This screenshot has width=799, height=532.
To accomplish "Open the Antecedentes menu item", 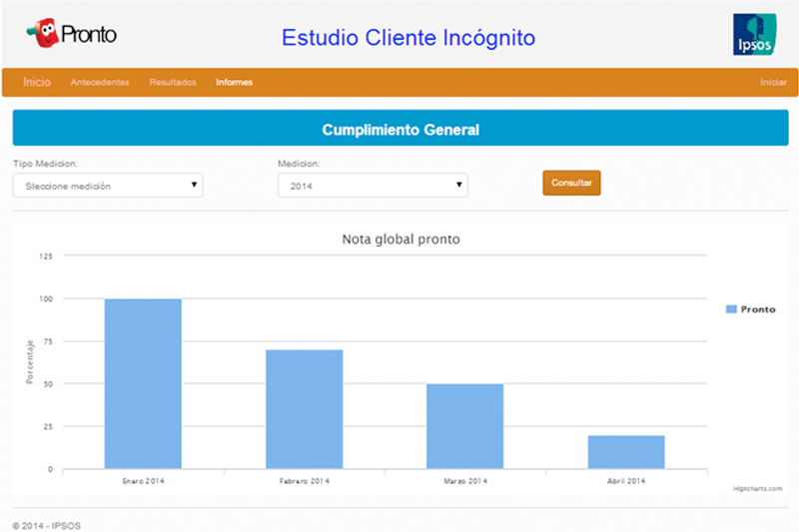I will (x=100, y=82).
